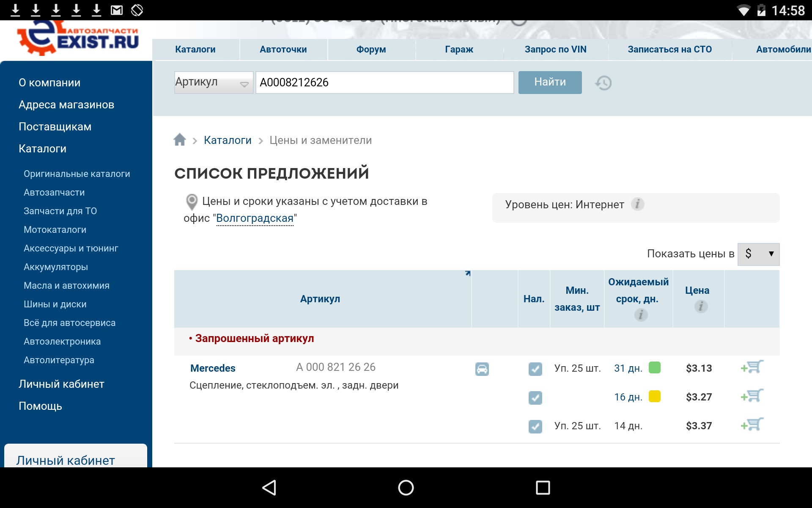Add the $3.27 offer to cart
The image size is (812, 508).
click(752, 396)
